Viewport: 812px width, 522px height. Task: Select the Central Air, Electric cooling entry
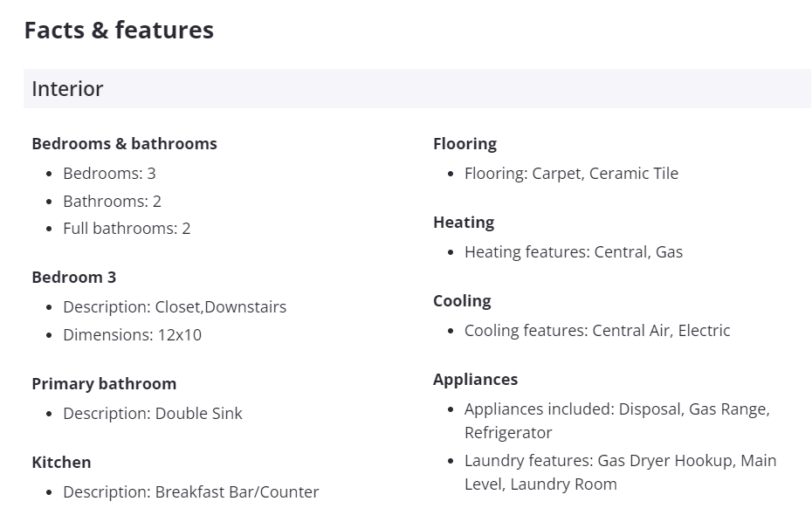click(597, 331)
